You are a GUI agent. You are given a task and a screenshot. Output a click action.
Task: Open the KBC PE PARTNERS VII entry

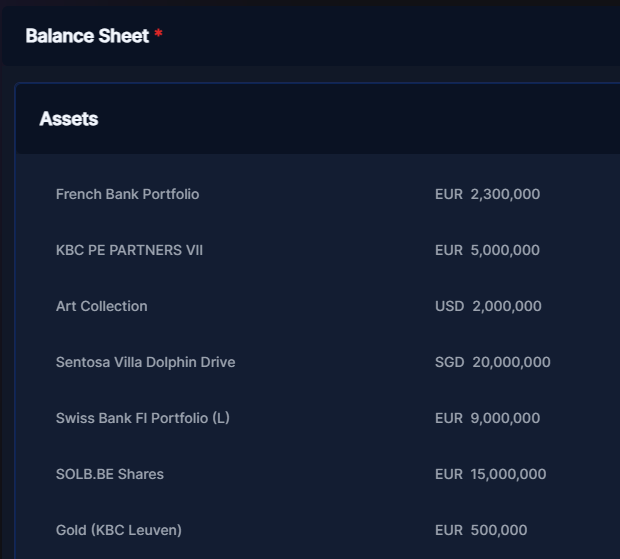click(129, 250)
